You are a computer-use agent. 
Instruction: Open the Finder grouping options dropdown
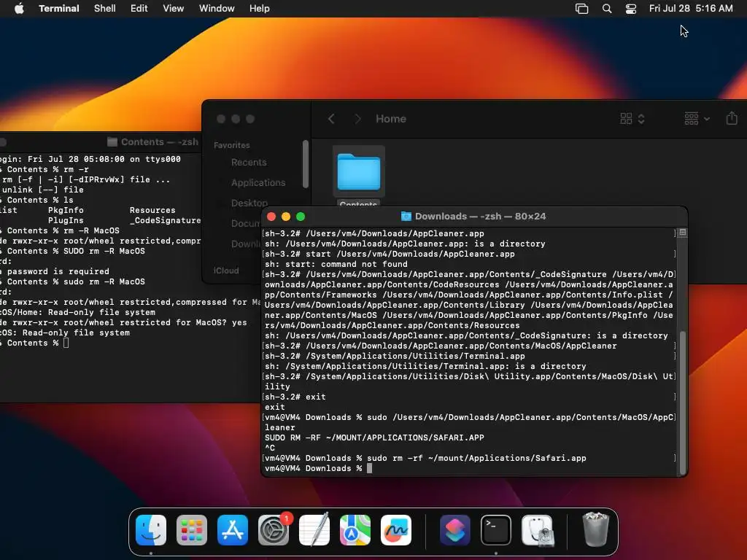697,119
